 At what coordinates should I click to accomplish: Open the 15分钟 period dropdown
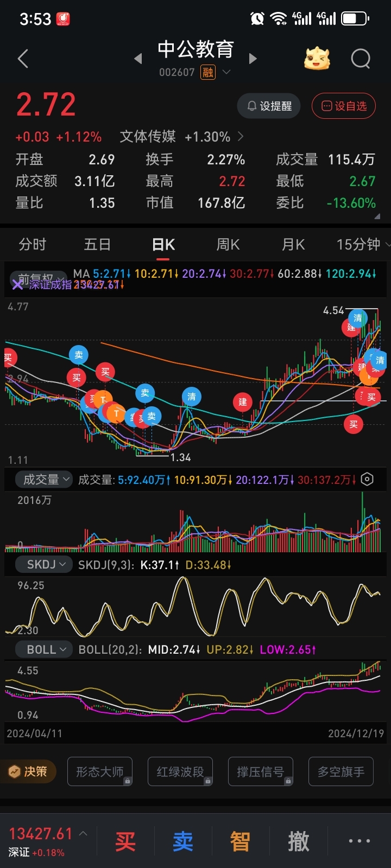(363, 245)
